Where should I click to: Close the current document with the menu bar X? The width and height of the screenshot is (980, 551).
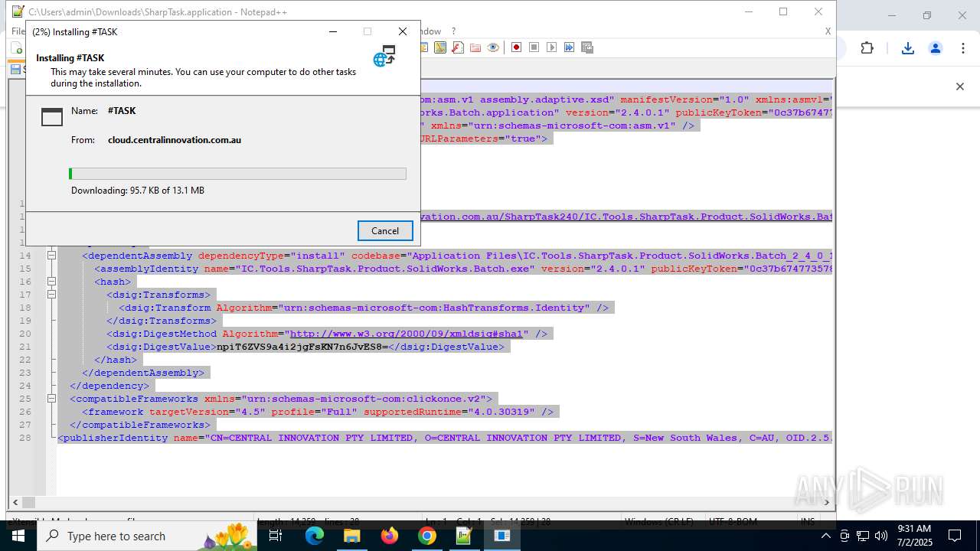click(828, 31)
